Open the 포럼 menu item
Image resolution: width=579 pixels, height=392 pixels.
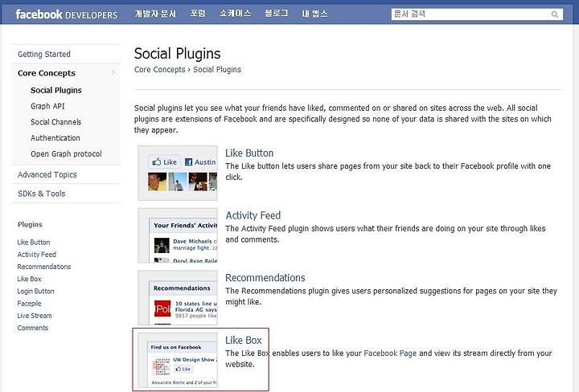click(x=198, y=14)
